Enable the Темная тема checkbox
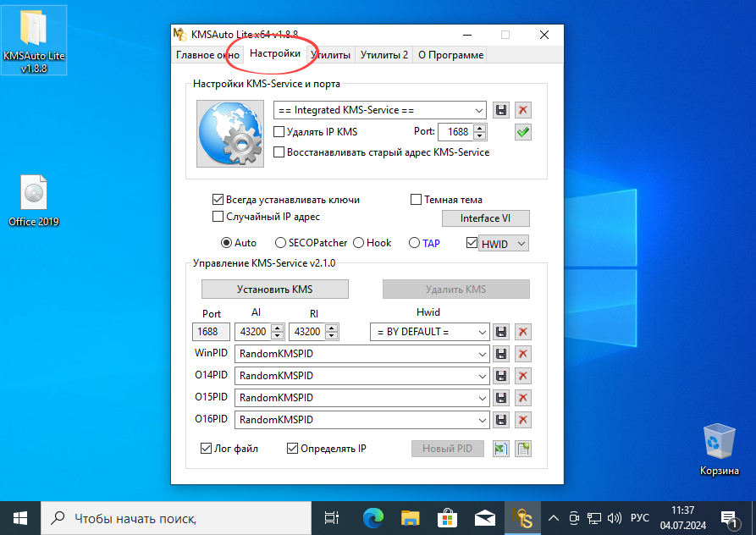Viewport: 756px width, 535px height. click(416, 199)
